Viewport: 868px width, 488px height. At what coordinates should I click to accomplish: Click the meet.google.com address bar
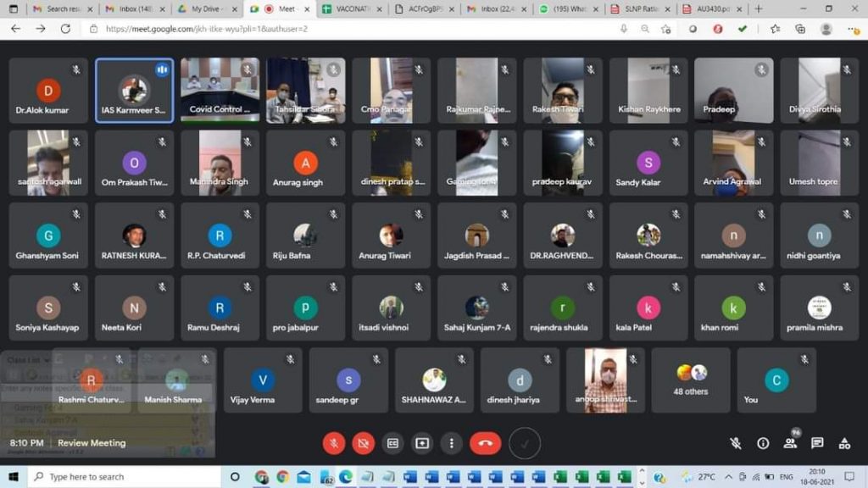pos(339,29)
